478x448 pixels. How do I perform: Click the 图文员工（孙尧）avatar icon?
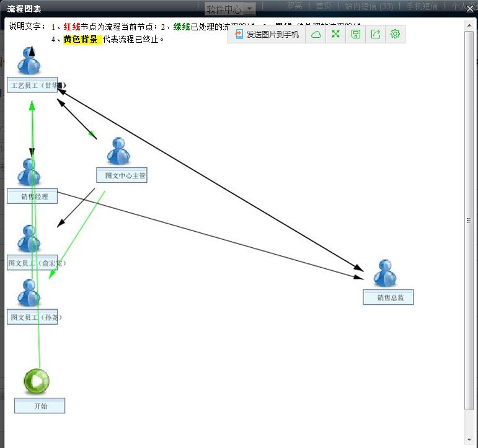[29, 293]
